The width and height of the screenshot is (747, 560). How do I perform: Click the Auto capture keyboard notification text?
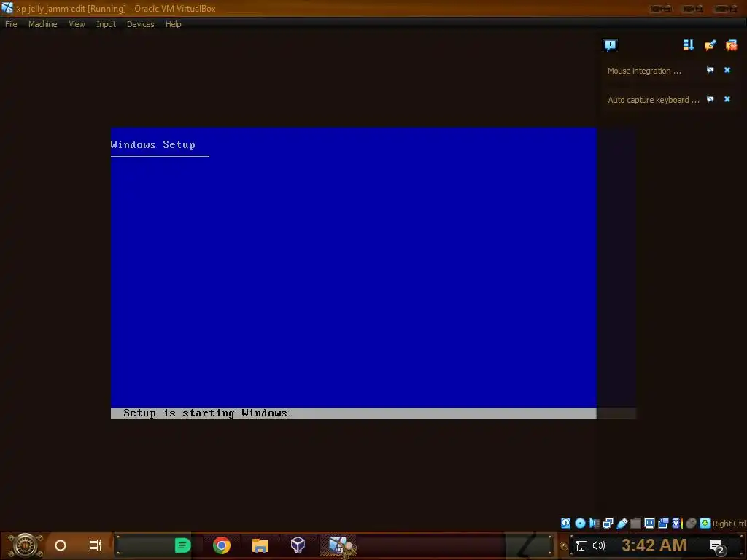653,100
